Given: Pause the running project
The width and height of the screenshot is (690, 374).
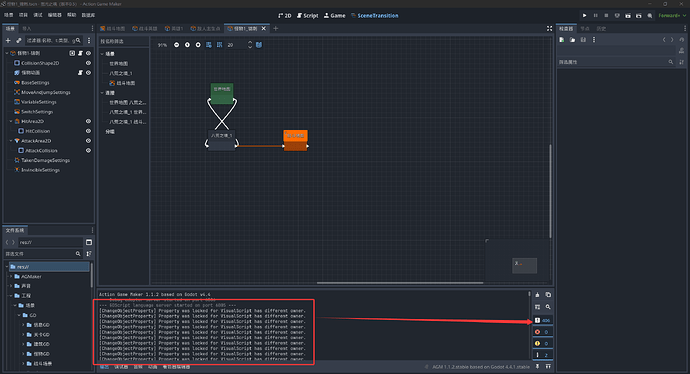Looking at the screenshot, I should [595, 15].
